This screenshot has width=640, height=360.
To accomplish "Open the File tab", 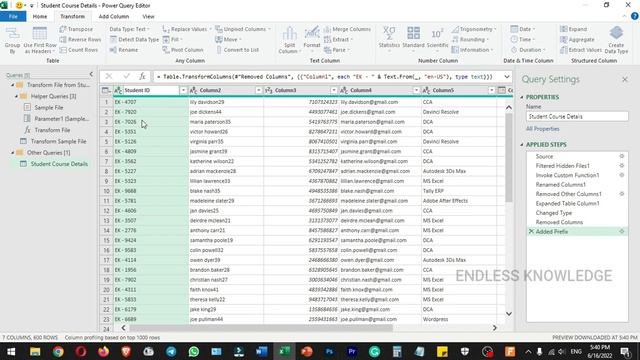I will click(13, 16).
